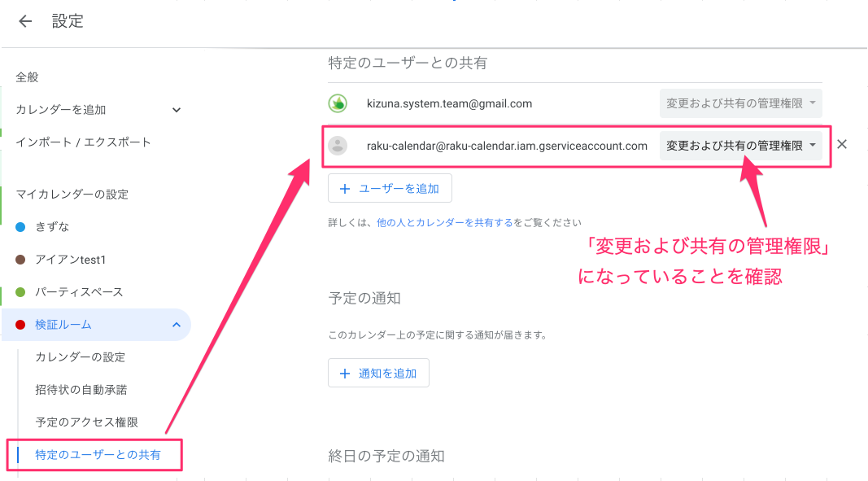Open カレンダーの設定 sub-item

(x=81, y=357)
